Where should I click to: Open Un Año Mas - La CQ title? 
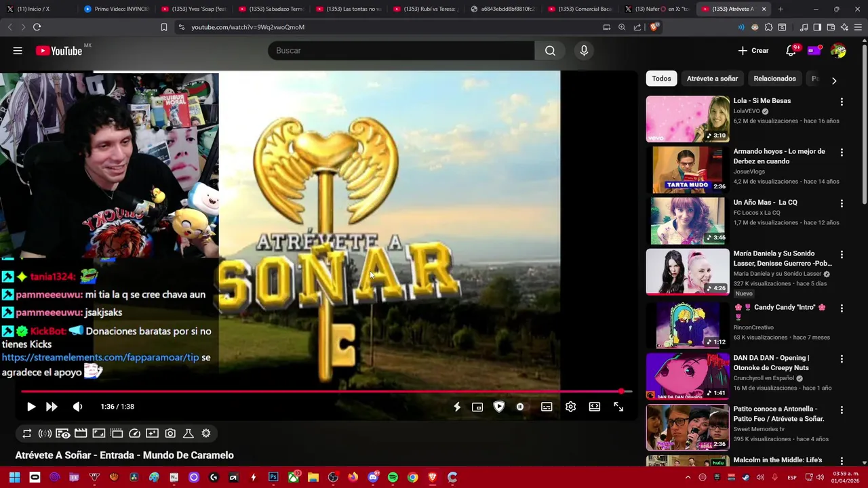pos(765,203)
